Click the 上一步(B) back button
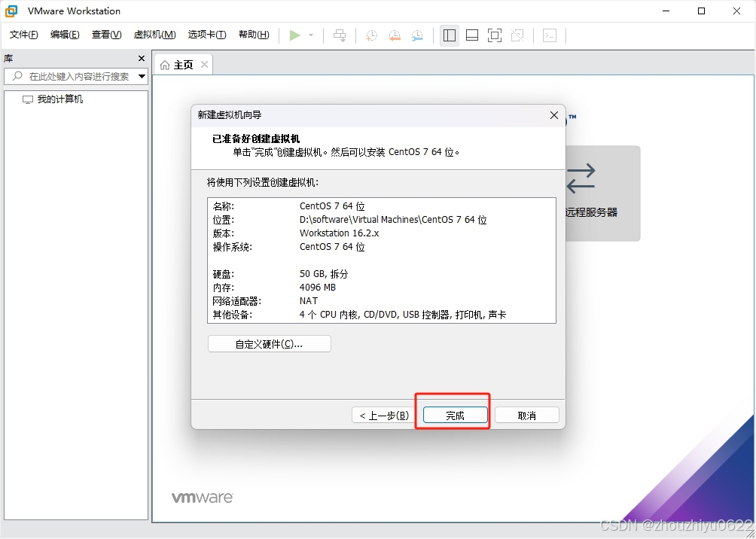Image resolution: width=756 pixels, height=539 pixels. click(384, 415)
